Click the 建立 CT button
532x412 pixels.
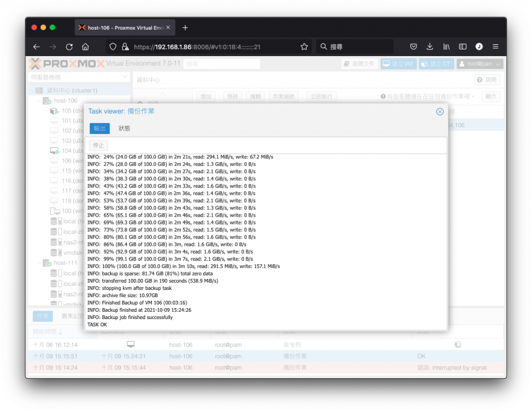tap(436, 64)
